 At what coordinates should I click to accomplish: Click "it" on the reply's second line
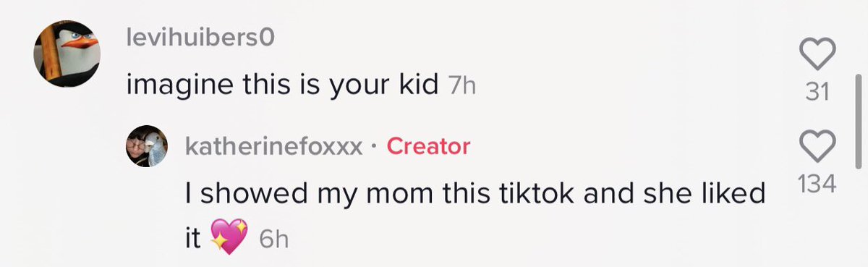pyautogui.click(x=193, y=239)
